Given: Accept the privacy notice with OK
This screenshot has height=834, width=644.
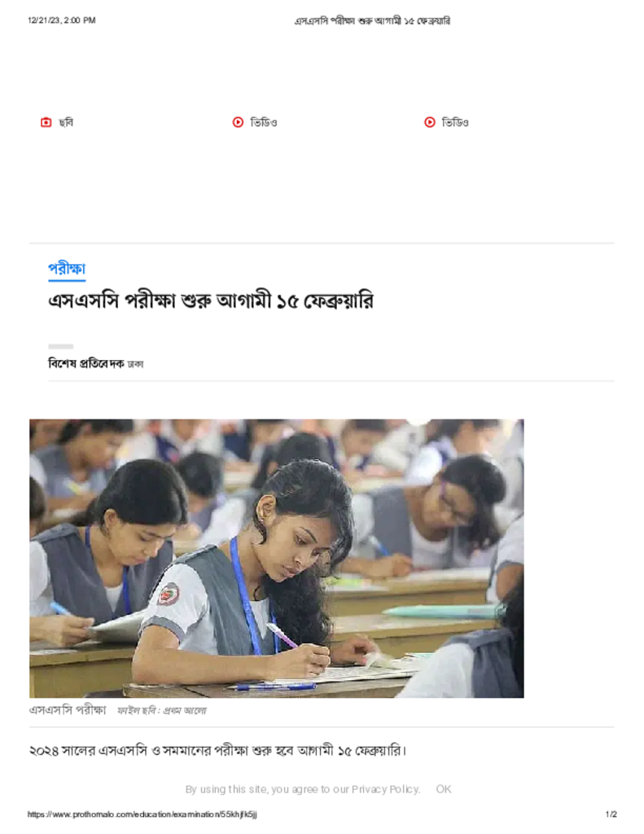Looking at the screenshot, I should [x=444, y=789].
